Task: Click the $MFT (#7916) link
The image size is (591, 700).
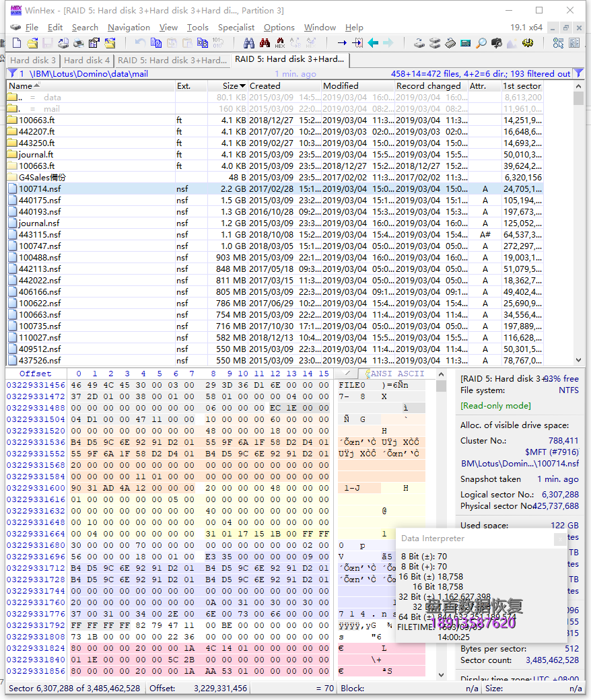Action: pyautogui.click(x=552, y=452)
